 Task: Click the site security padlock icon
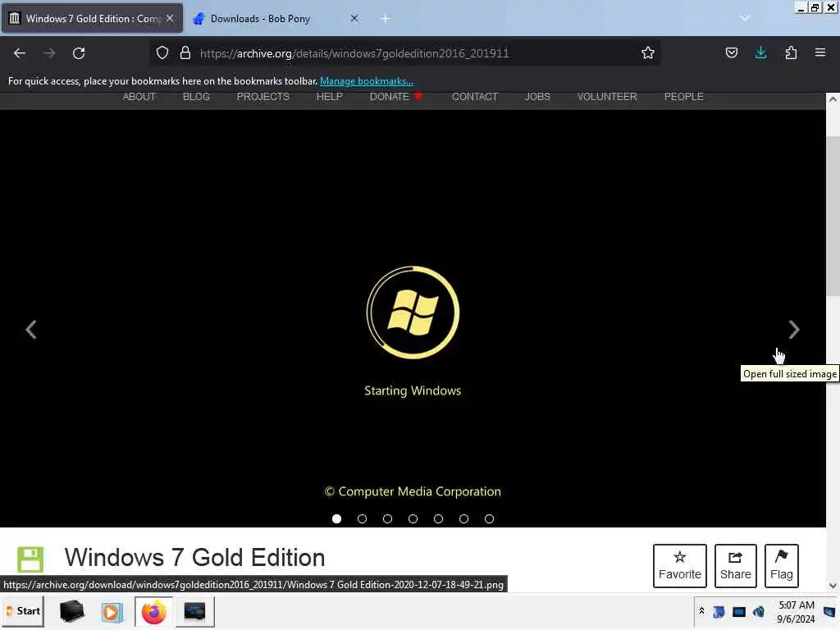tap(185, 52)
